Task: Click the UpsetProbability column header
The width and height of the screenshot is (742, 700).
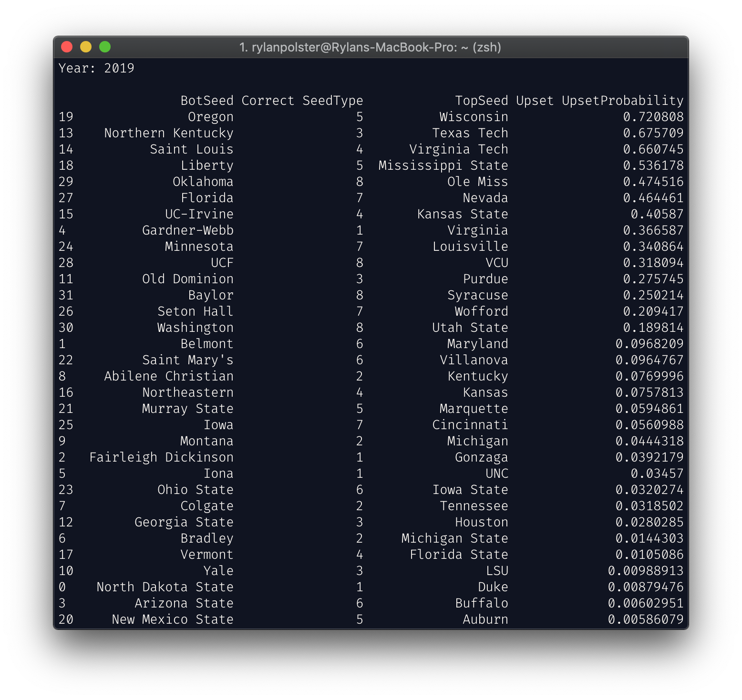Action: tap(623, 101)
